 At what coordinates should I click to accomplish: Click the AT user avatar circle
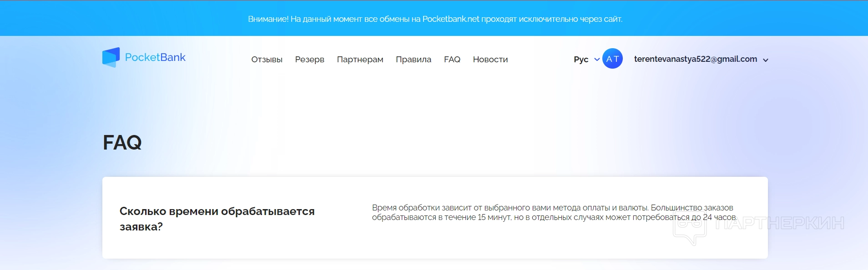612,59
